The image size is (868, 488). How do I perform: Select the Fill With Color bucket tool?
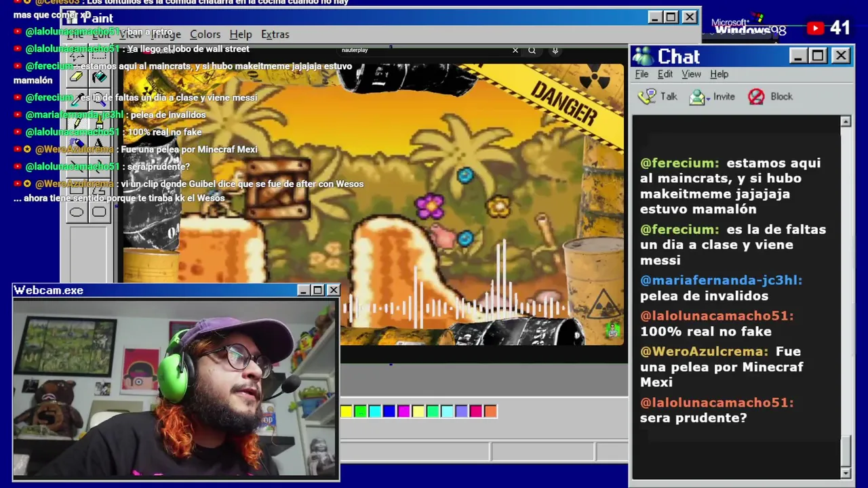click(x=99, y=77)
